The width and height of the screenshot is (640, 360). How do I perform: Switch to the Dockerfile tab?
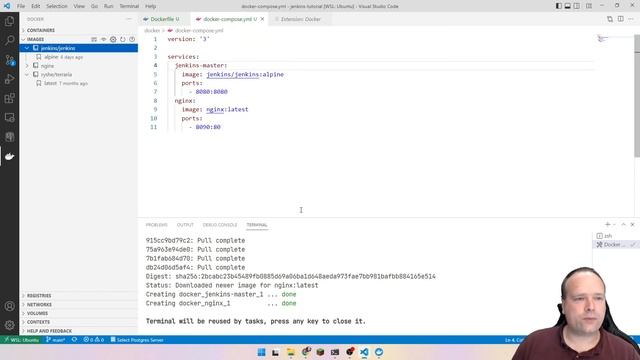pos(164,19)
